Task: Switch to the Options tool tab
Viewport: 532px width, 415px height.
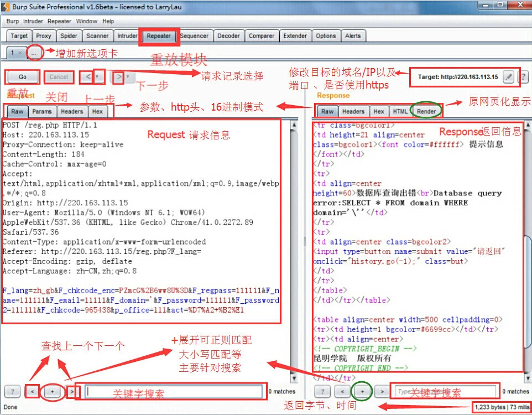Action: pos(326,35)
